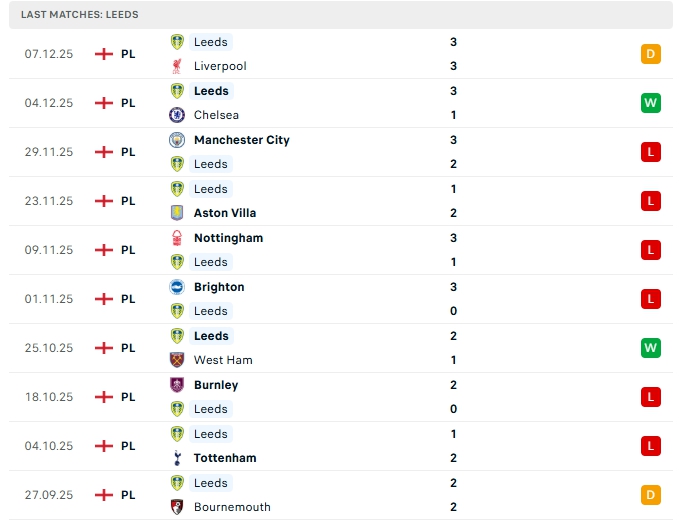Click the Manchester City crest icon
Image resolution: width=683 pixels, height=523 pixels.
(177, 140)
